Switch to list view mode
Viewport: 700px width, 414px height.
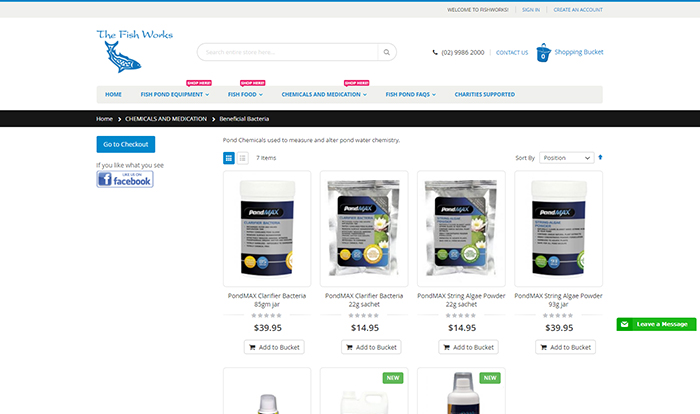pyautogui.click(x=242, y=158)
